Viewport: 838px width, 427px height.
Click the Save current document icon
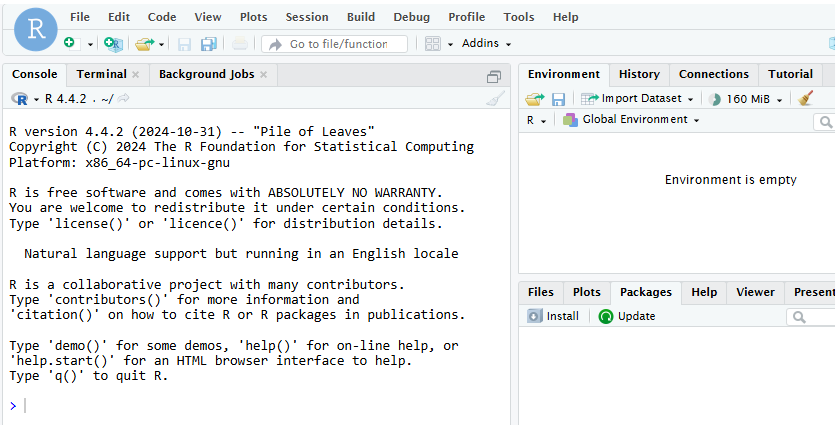click(x=184, y=44)
